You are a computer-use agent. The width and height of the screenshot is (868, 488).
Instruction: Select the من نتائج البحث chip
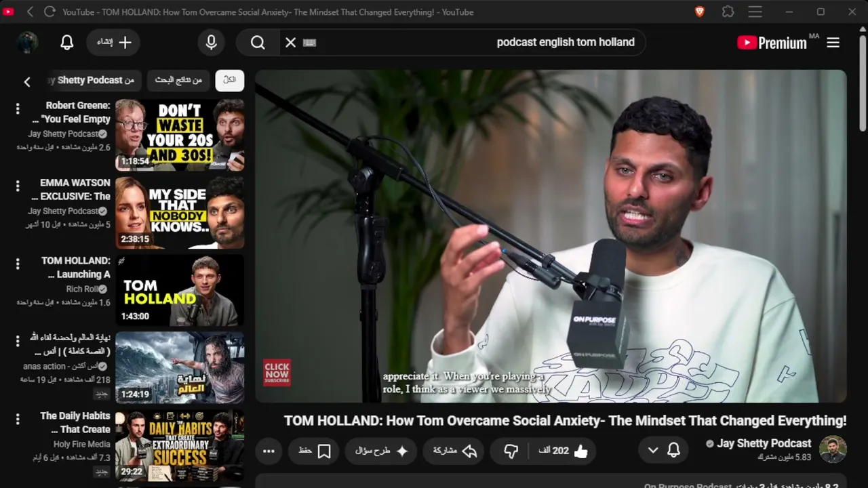tap(178, 80)
